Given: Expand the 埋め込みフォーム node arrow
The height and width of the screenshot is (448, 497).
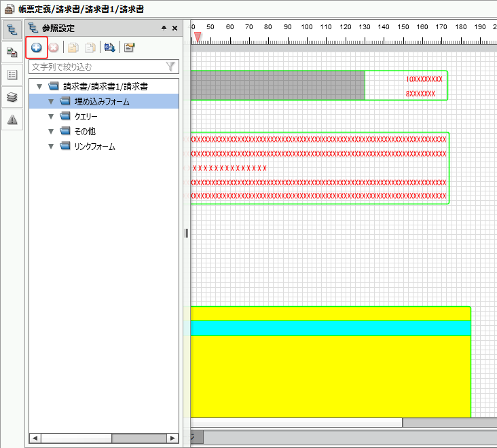Looking at the screenshot, I should coord(51,101).
